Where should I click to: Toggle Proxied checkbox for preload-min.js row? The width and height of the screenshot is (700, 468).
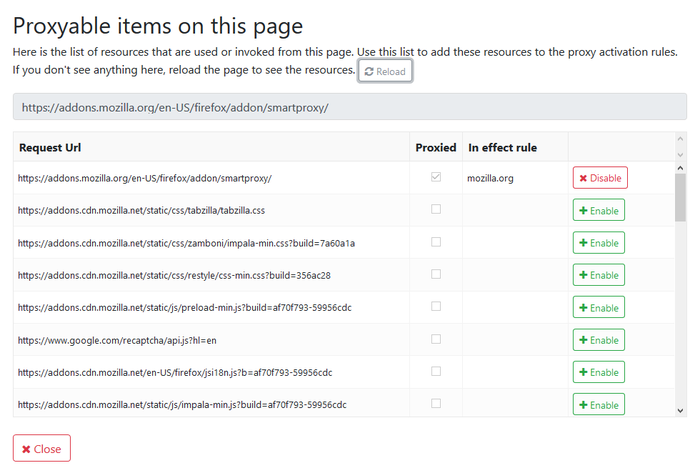pos(435,307)
